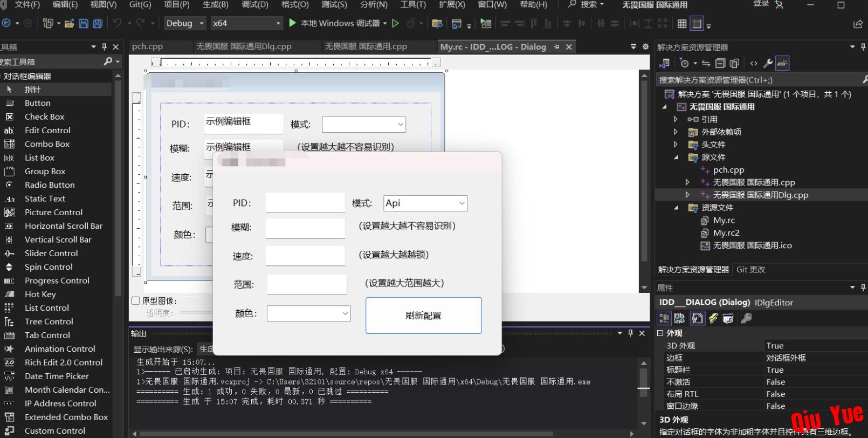The height and width of the screenshot is (438, 868).
Task: Click the Toggle Grid icon in dialog toolbar
Action: pyautogui.click(x=682, y=23)
